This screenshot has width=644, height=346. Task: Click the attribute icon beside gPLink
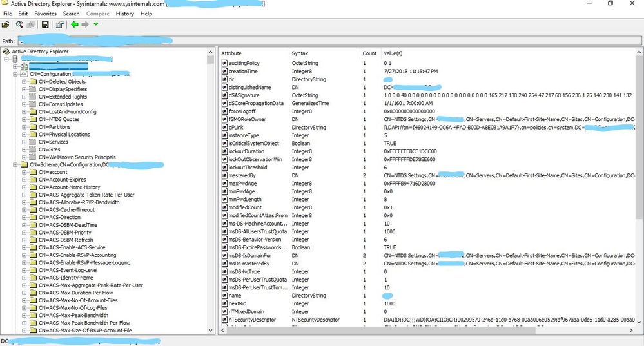click(225, 127)
